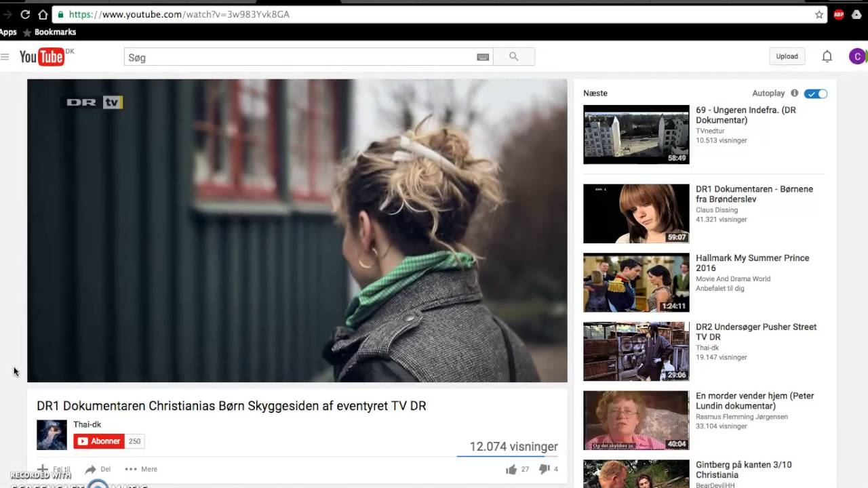Viewport: 868px width, 488px height.
Task: Click the subscriber count 250
Action: pyautogui.click(x=134, y=441)
